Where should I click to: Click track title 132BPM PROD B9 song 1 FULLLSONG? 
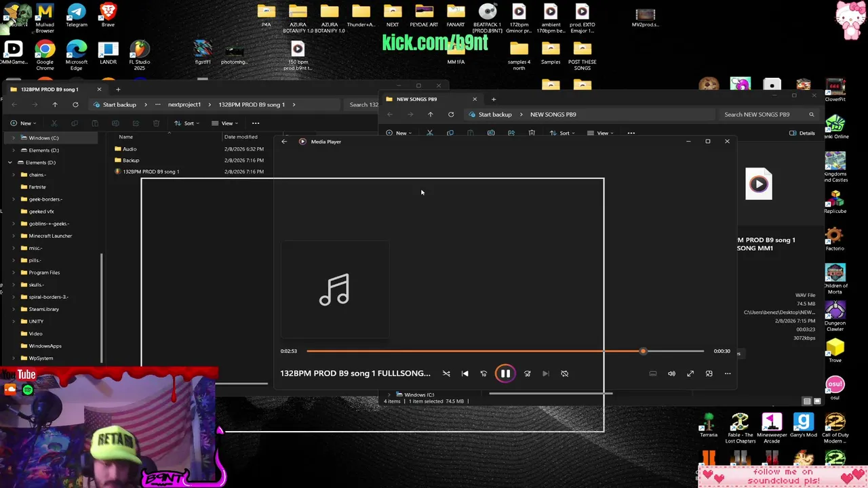click(355, 373)
